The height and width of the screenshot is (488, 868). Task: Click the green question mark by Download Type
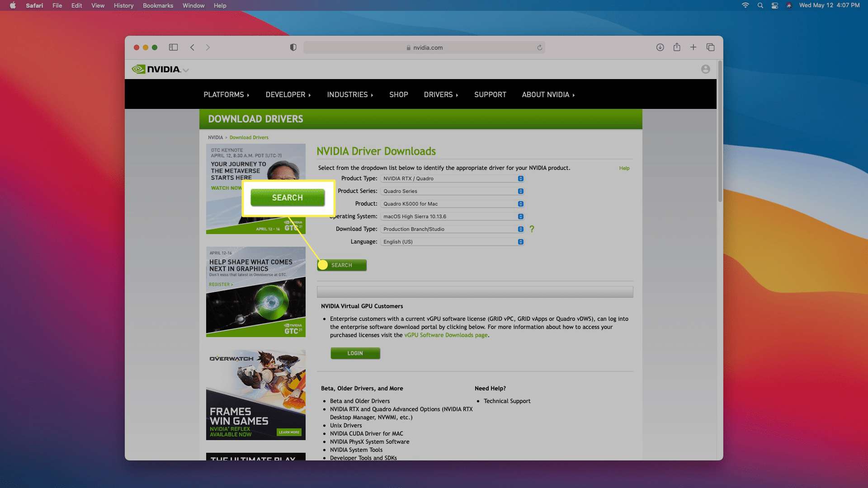(x=532, y=229)
